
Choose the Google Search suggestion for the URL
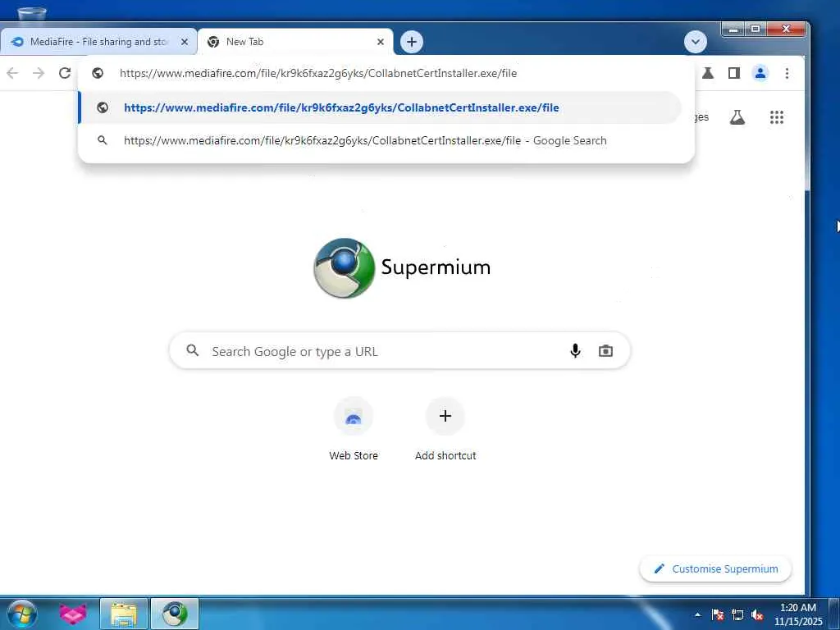pos(381,141)
